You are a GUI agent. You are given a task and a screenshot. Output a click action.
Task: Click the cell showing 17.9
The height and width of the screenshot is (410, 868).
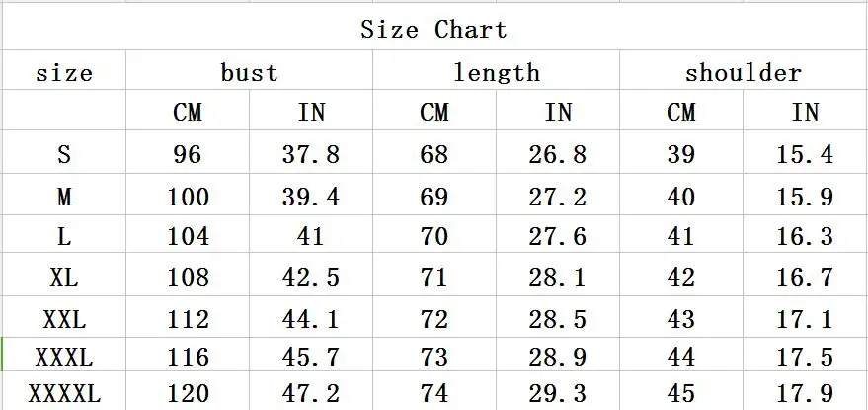pyautogui.click(x=805, y=394)
